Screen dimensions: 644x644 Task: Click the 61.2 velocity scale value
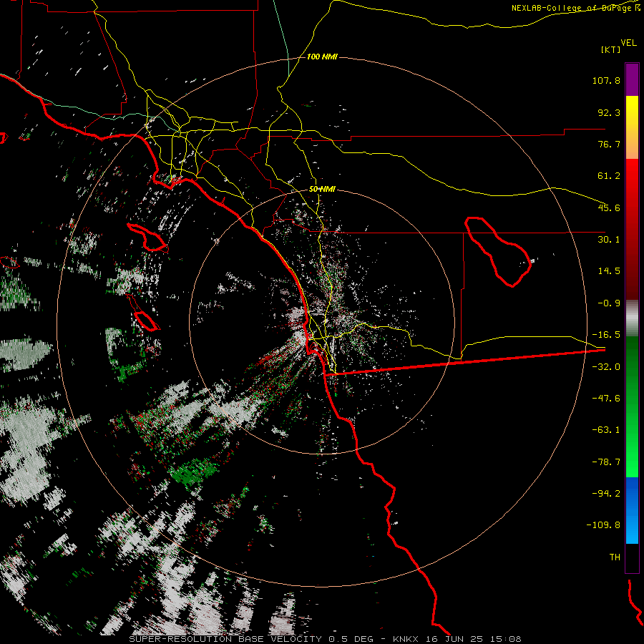609,176
